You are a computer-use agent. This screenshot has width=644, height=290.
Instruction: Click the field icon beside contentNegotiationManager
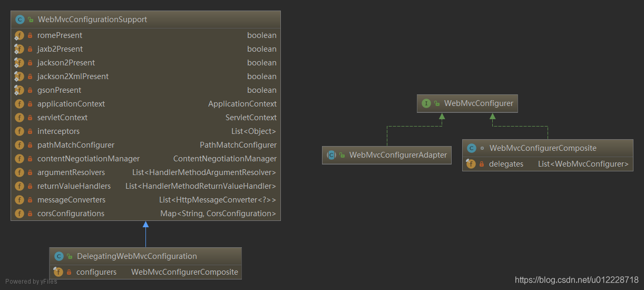(19, 159)
